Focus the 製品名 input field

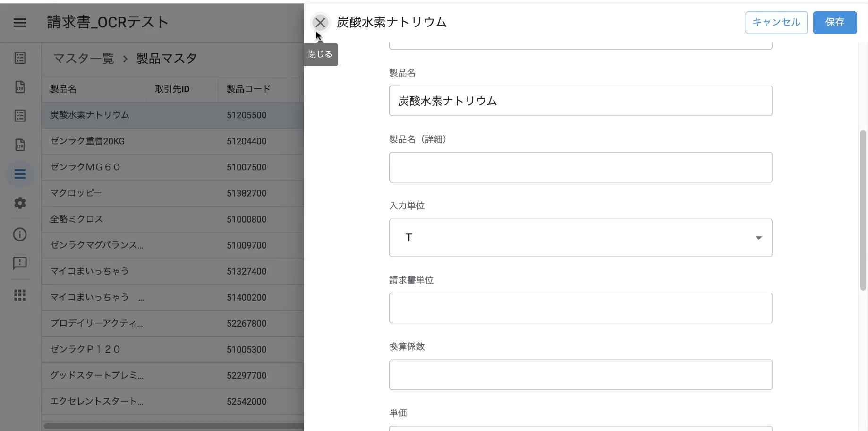pyautogui.click(x=580, y=101)
